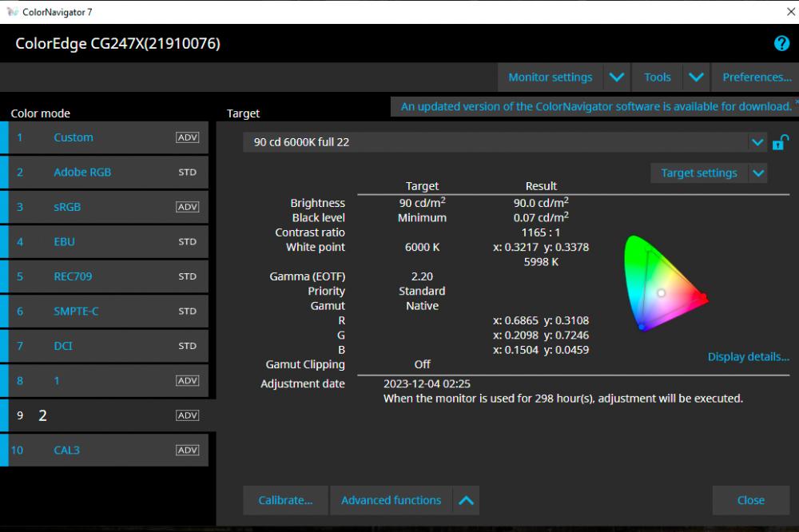
Task: Select the Adobe RGB color mode
Action: 105,173
